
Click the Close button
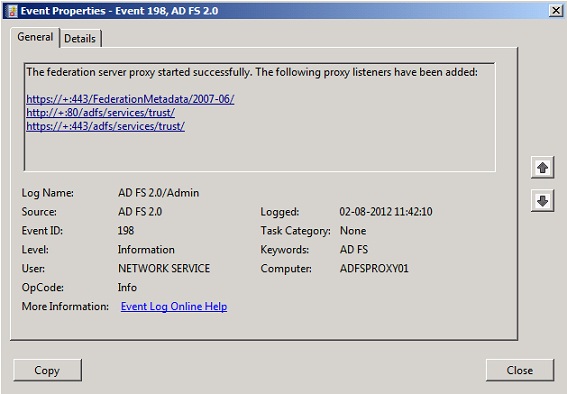click(520, 370)
